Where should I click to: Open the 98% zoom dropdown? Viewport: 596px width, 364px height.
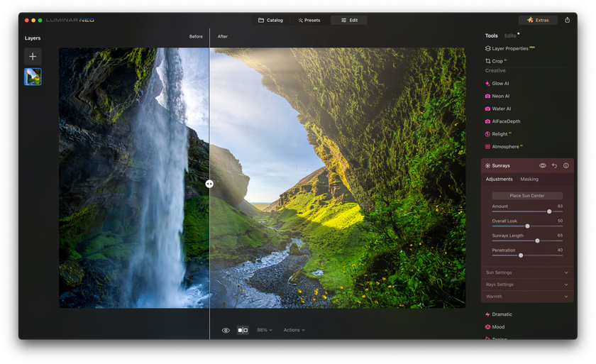tap(265, 330)
